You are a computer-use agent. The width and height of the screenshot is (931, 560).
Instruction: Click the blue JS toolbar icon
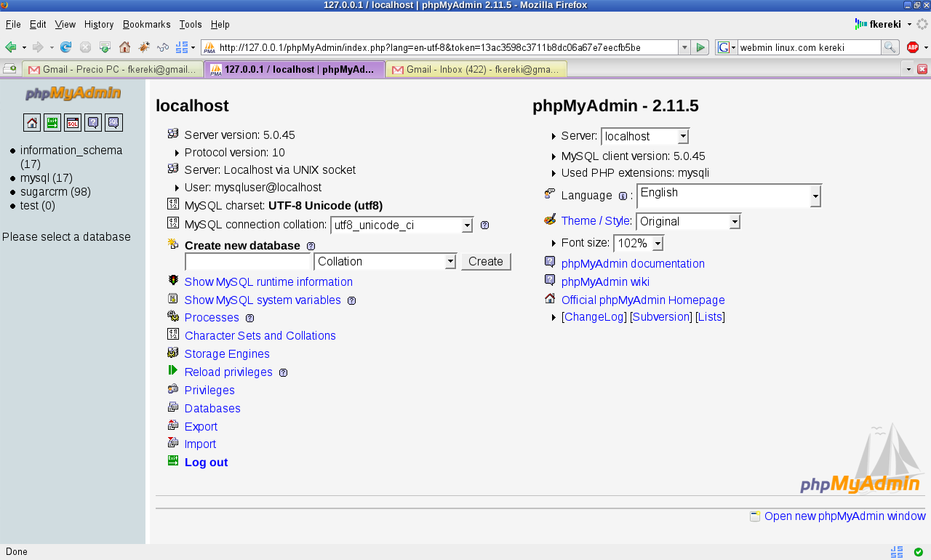click(182, 47)
